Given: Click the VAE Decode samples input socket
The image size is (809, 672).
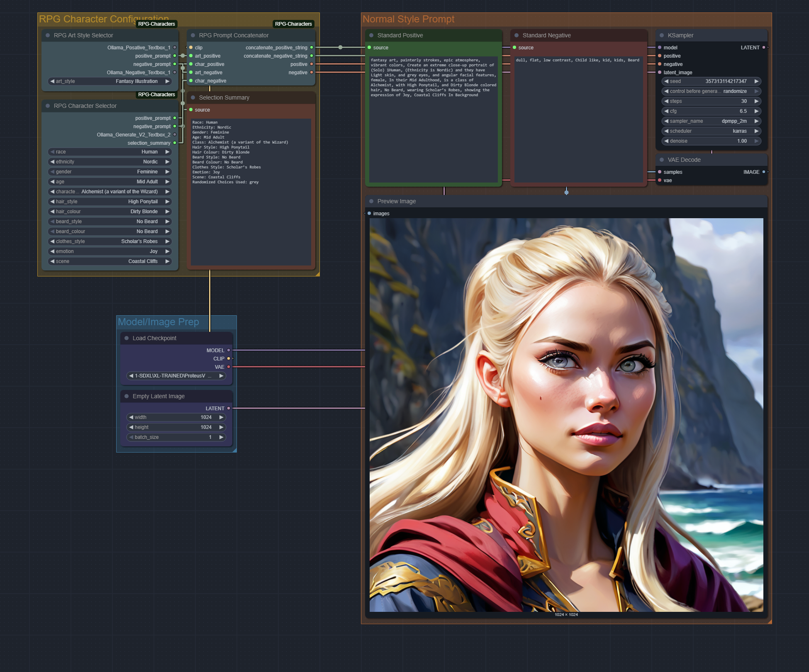Looking at the screenshot, I should (660, 172).
